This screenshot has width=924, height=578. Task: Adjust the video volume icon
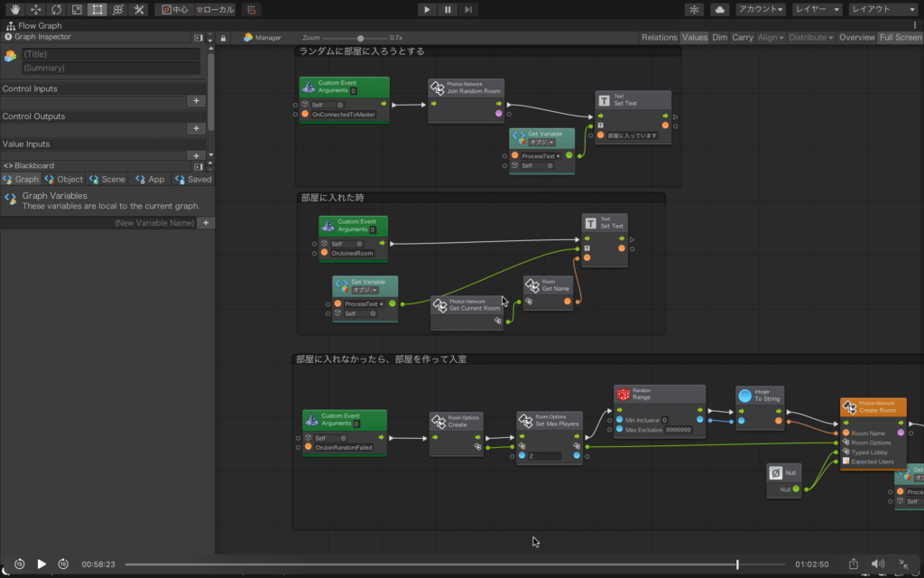pos(878,564)
